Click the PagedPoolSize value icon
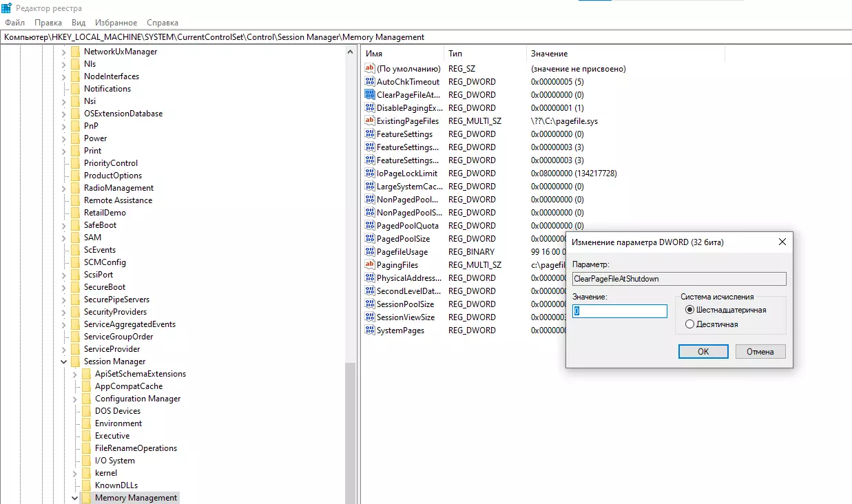The height and width of the screenshot is (504, 852). 369,239
